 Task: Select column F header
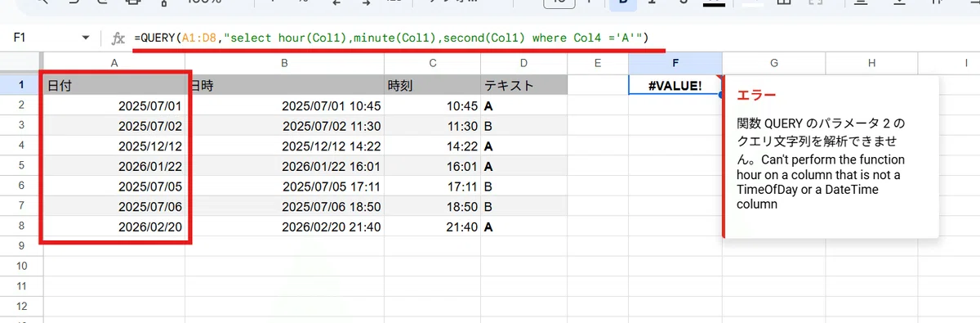675,63
